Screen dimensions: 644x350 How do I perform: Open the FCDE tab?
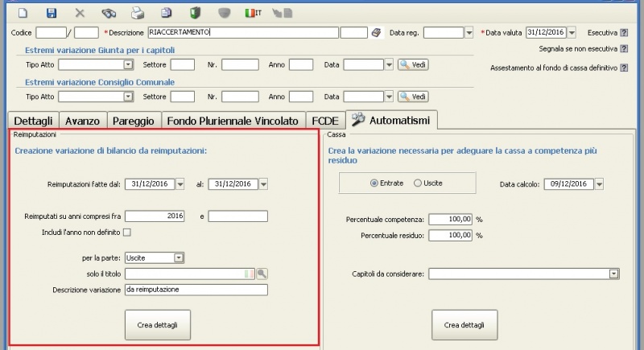[x=325, y=121]
